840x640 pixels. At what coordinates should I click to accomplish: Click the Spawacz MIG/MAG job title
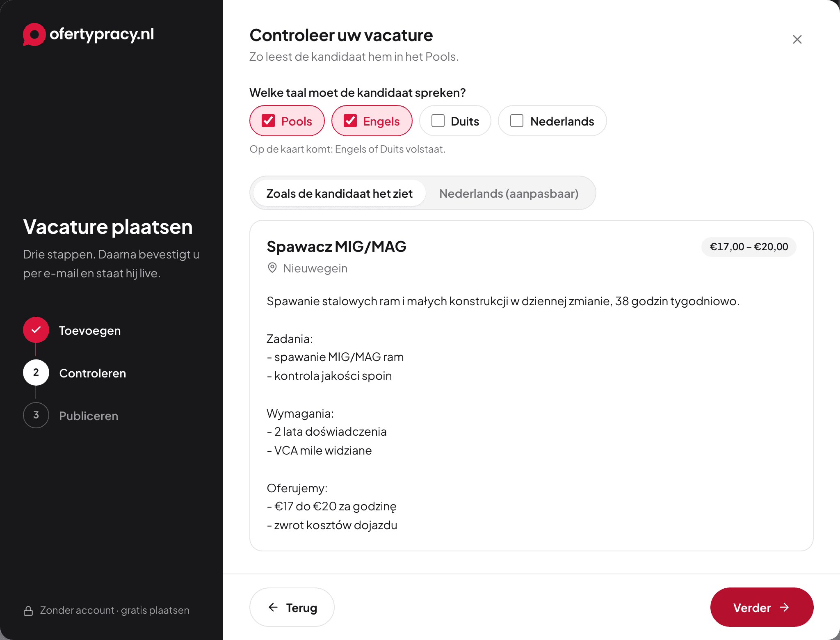[x=336, y=247]
